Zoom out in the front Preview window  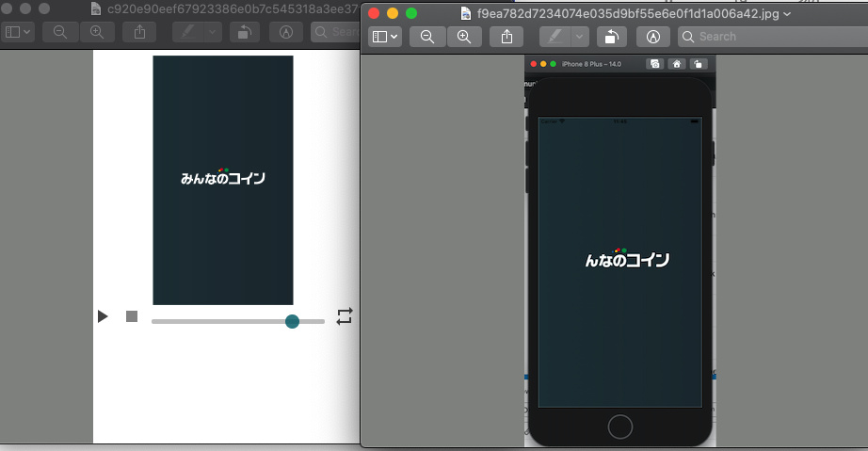point(427,37)
